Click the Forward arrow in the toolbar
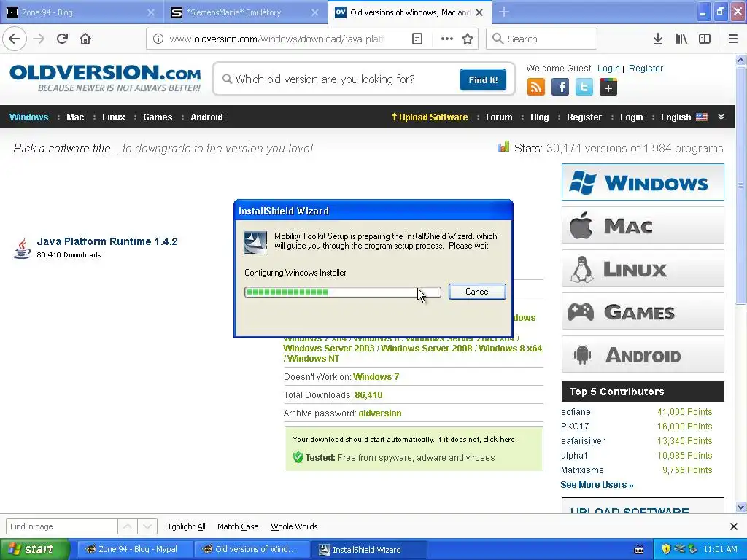Image resolution: width=747 pixels, height=560 pixels. (x=39, y=39)
